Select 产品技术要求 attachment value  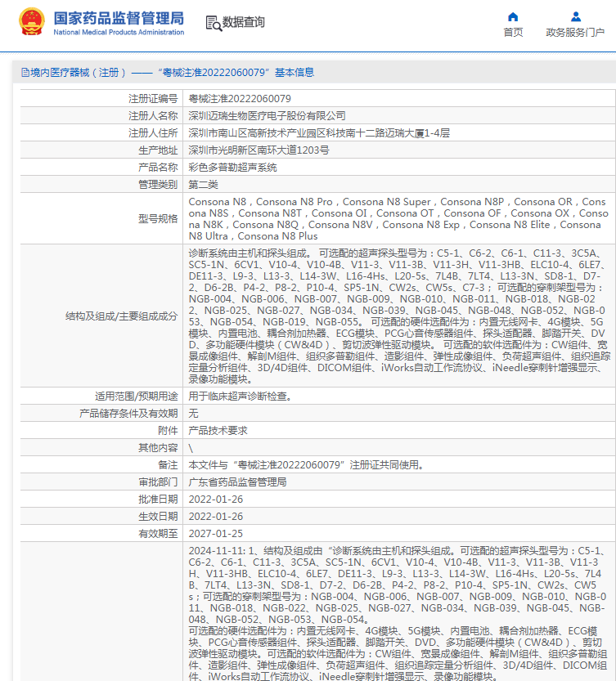[x=218, y=430]
